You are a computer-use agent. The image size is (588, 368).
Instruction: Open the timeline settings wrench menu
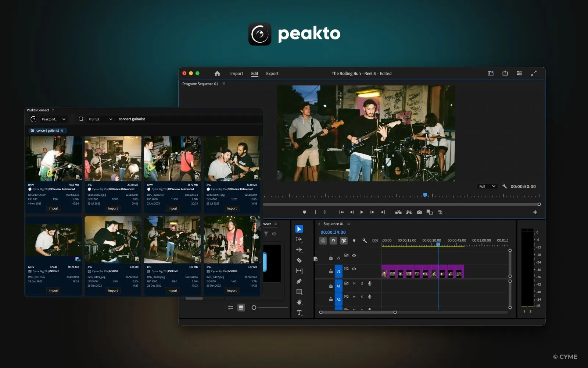[364, 240]
